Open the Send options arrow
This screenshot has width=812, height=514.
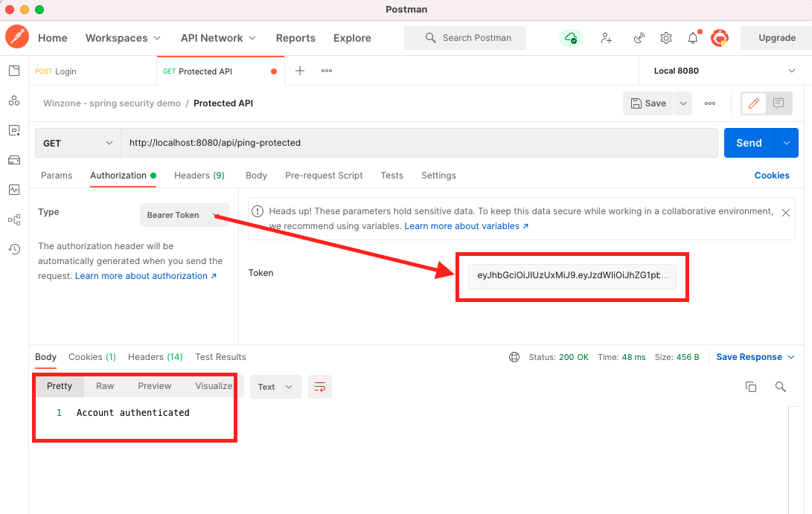(787, 143)
